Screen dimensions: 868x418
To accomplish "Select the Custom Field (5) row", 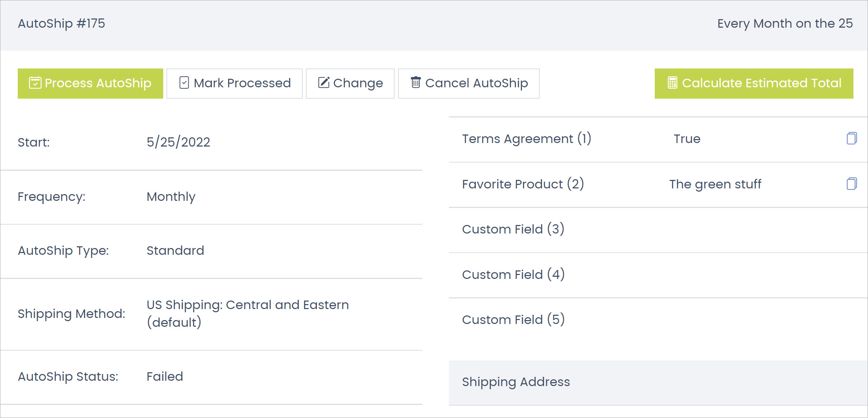I will [513, 320].
